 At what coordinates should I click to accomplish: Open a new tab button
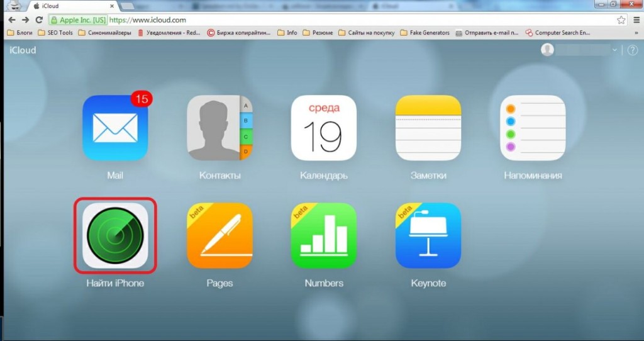pos(128,6)
